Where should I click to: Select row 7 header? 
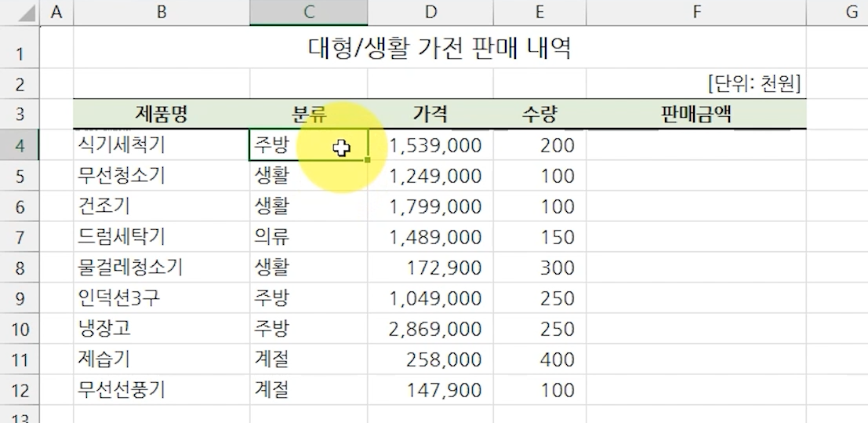(20, 237)
